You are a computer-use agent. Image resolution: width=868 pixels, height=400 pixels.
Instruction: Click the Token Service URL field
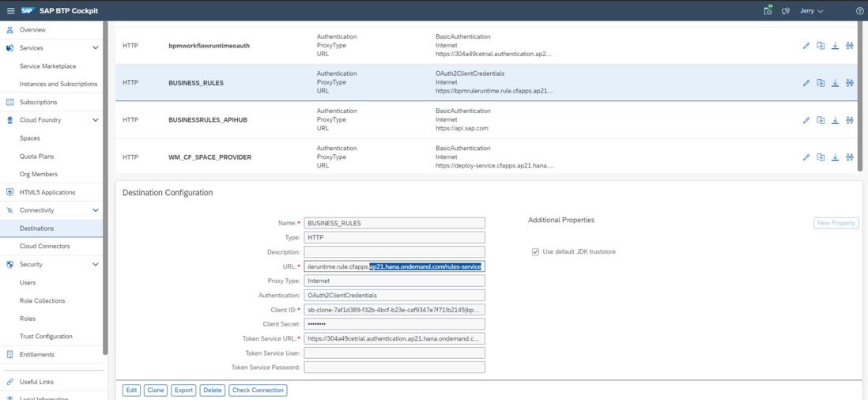394,338
